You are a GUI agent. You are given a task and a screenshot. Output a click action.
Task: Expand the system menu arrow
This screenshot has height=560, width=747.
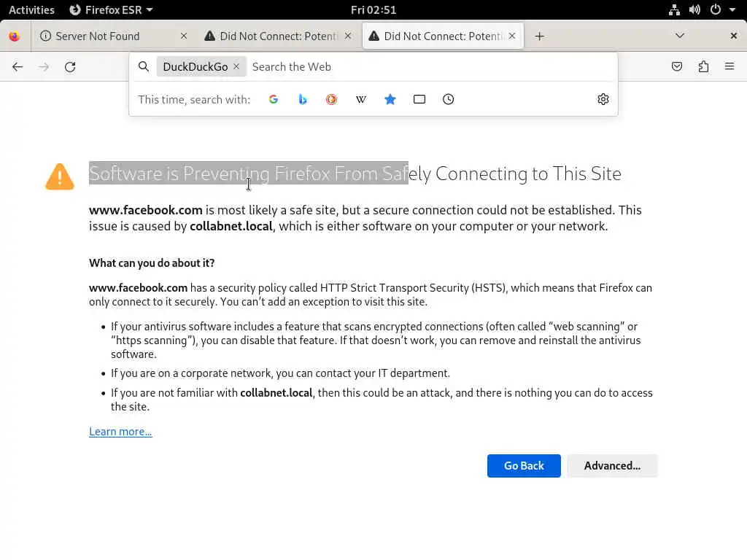[732, 9]
